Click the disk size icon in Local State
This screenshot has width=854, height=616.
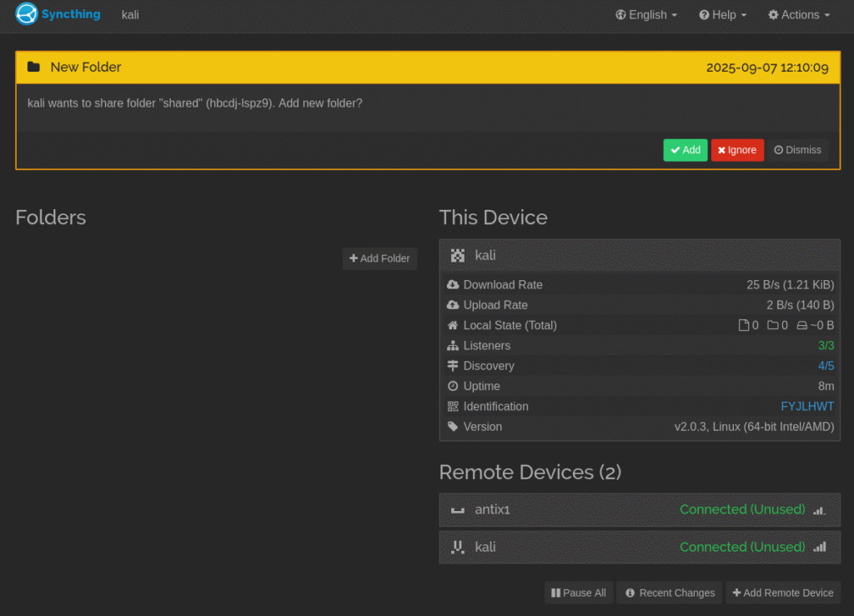[801, 325]
